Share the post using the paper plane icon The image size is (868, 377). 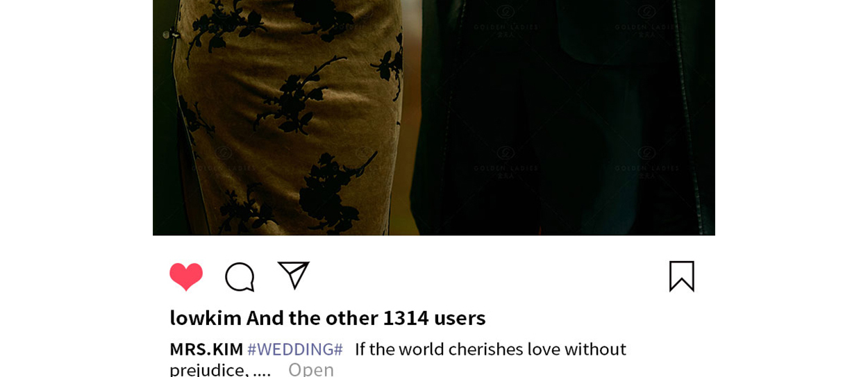[x=293, y=275]
